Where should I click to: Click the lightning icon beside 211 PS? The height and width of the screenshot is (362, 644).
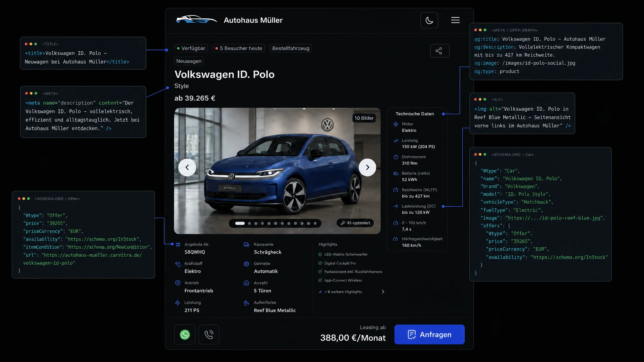coord(178,303)
